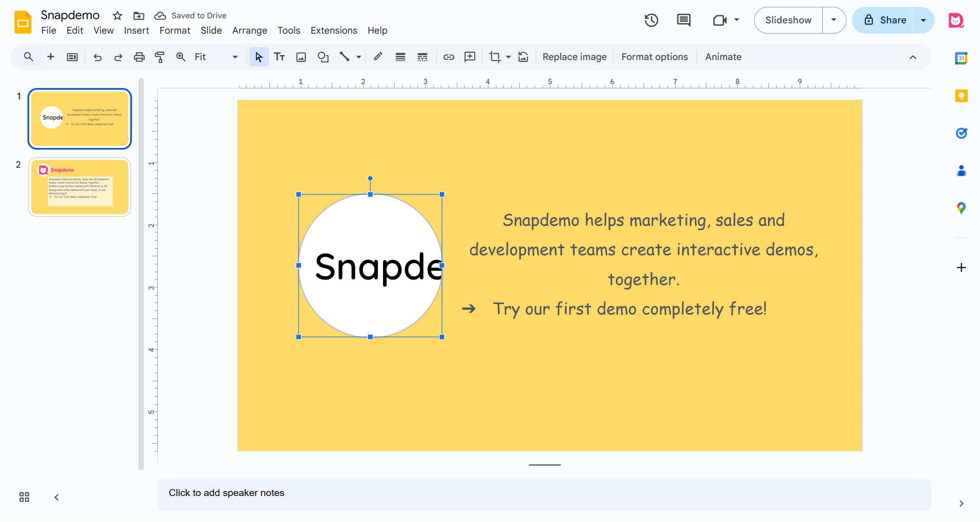The width and height of the screenshot is (980, 522).
Task: Click the Animate button
Action: (723, 57)
